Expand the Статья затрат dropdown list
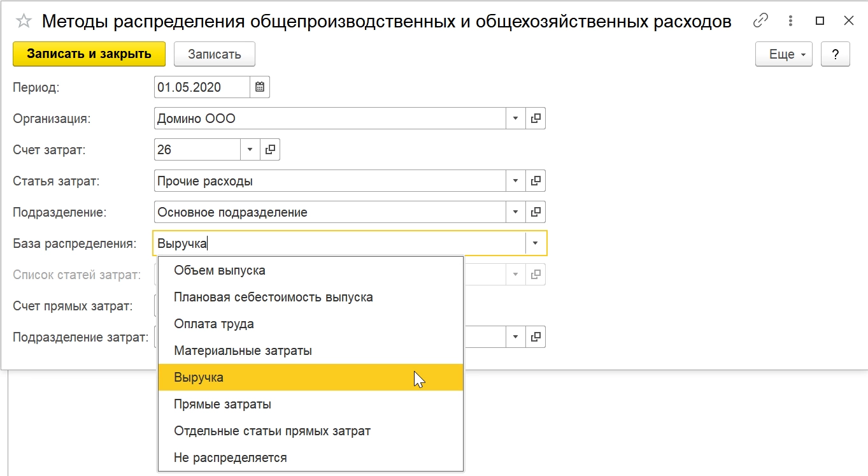The width and height of the screenshot is (868, 476). coord(515,181)
